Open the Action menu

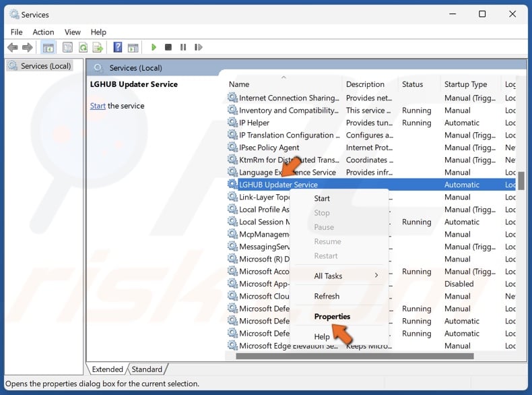tap(43, 32)
